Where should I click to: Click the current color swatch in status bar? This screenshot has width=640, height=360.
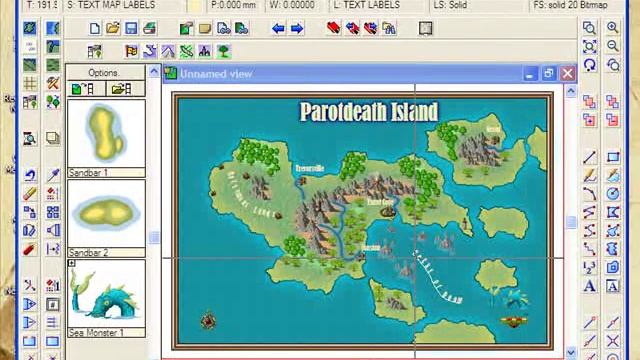pyautogui.click(x=195, y=5)
